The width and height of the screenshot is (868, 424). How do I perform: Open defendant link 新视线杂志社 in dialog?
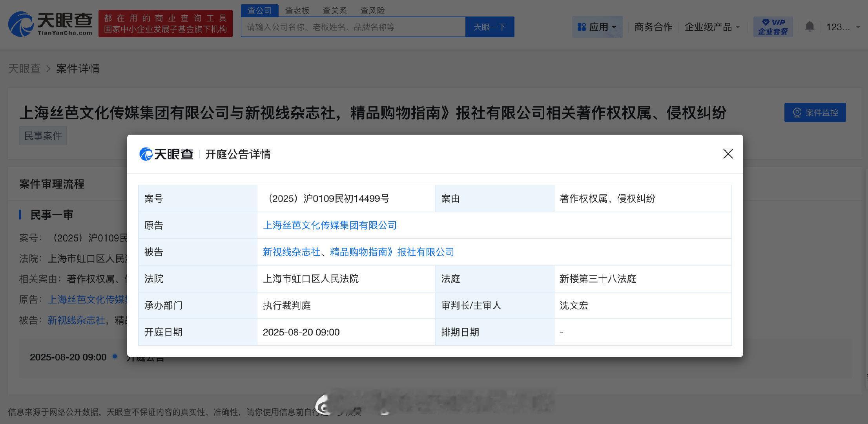pyautogui.click(x=291, y=252)
